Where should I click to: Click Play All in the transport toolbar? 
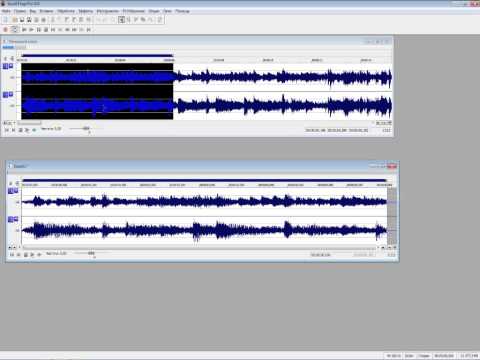[24, 30]
